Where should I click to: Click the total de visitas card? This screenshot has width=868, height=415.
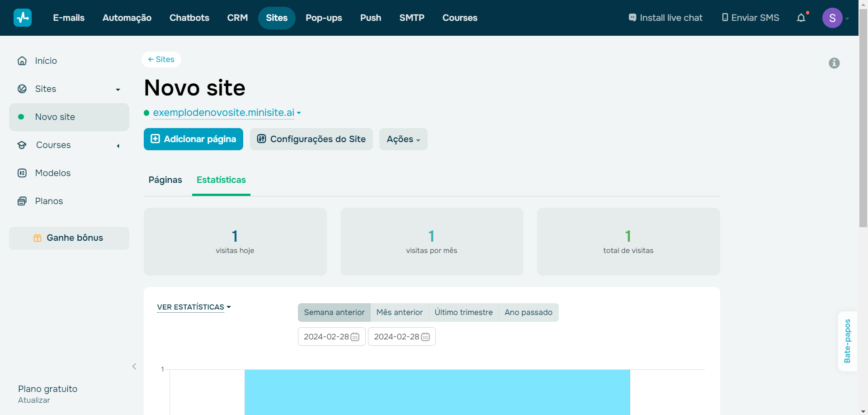pos(628,242)
